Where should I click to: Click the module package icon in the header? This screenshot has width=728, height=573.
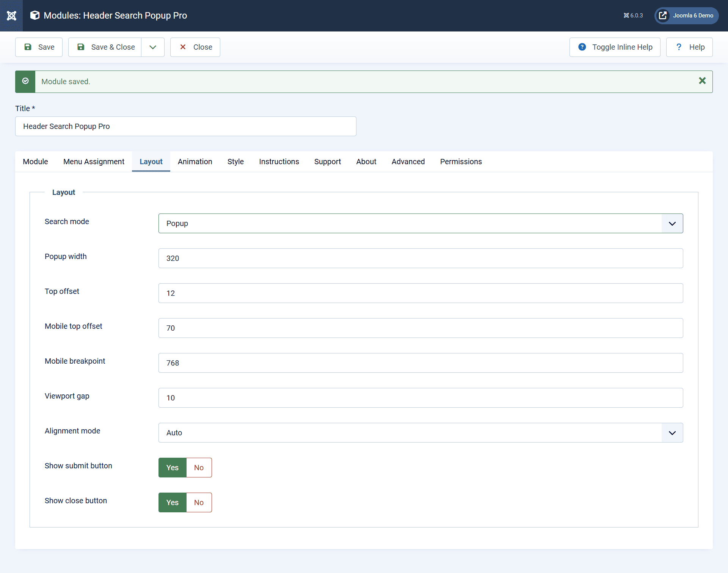[x=35, y=15]
